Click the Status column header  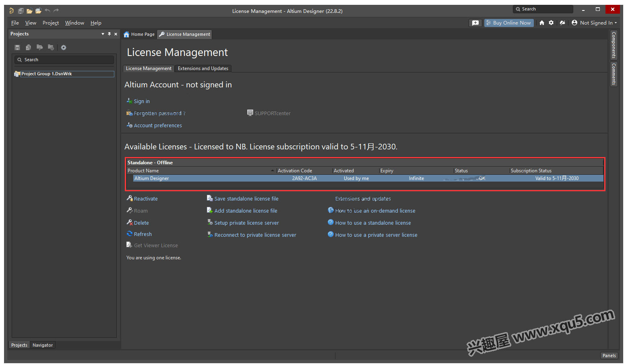tap(481, 171)
